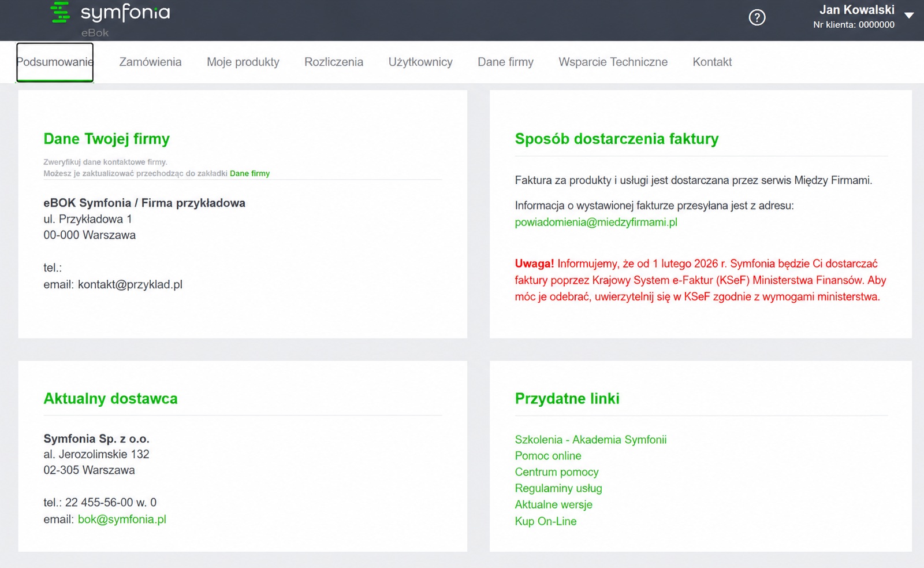The width and height of the screenshot is (924, 568).
Task: Expand the Jan Kowalski account dropdown arrow
Action: pyautogui.click(x=909, y=16)
